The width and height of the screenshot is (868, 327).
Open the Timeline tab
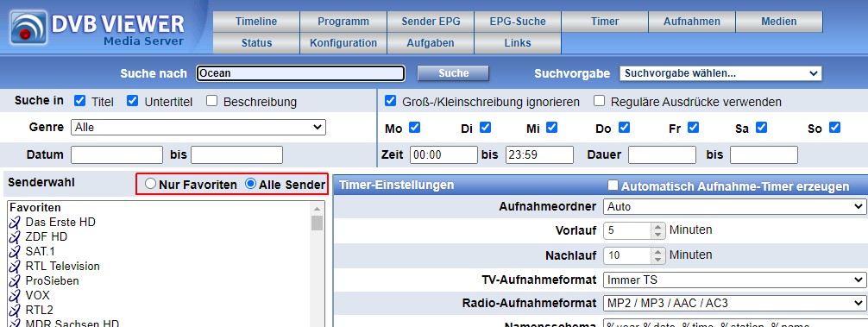click(256, 22)
